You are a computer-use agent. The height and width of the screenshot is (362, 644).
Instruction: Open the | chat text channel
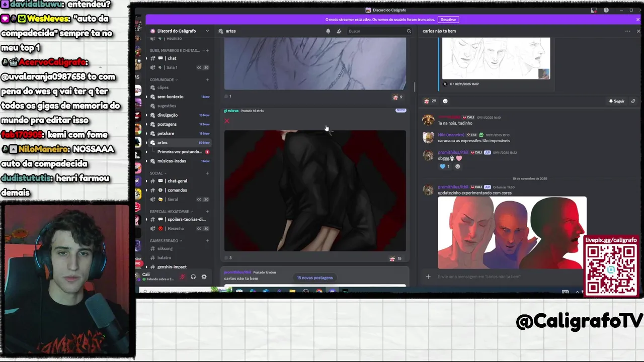(x=179, y=58)
